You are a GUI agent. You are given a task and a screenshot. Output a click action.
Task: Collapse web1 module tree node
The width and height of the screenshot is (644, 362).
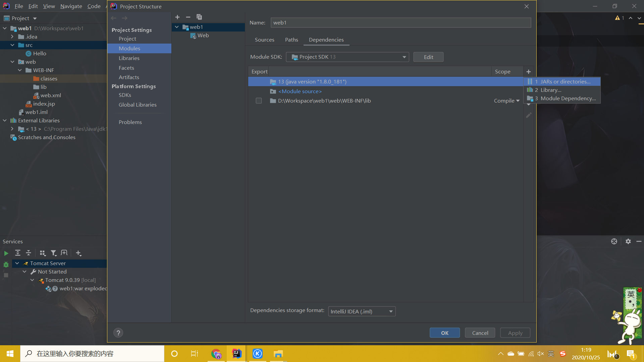point(177,27)
